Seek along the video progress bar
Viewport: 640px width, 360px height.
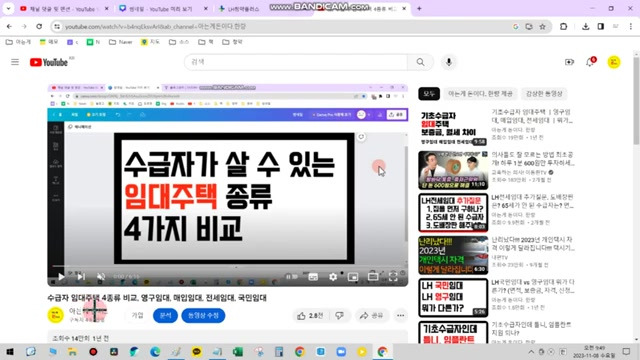[228, 267]
